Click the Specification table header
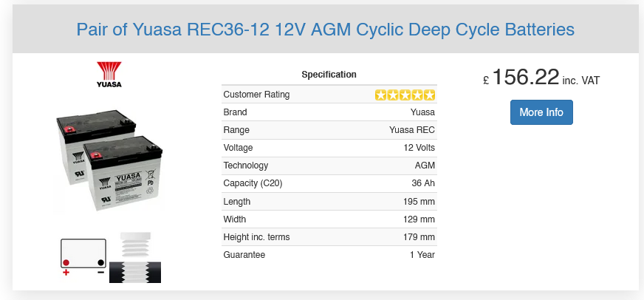Viewport: 644px width, 300px height. [329, 75]
